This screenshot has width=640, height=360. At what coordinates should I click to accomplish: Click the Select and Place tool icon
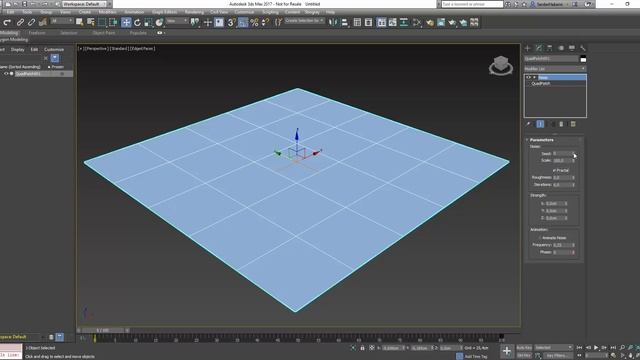pos(159,22)
